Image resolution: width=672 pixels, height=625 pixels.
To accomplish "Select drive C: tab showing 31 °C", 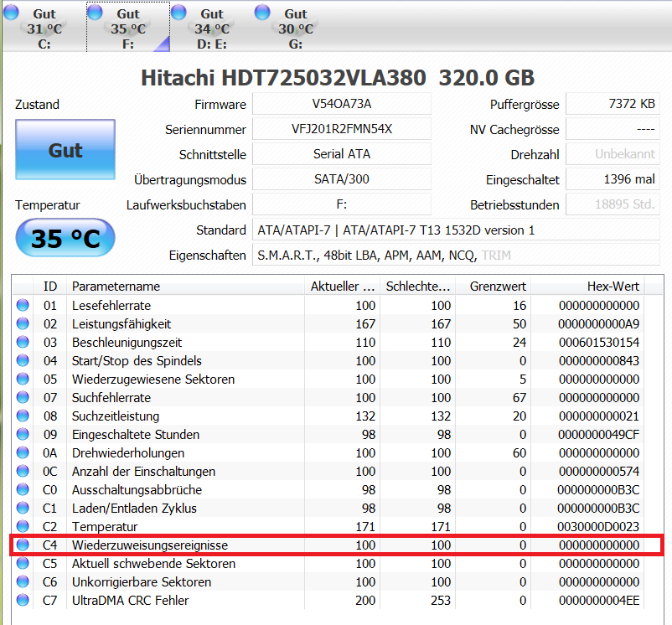I will (44, 27).
